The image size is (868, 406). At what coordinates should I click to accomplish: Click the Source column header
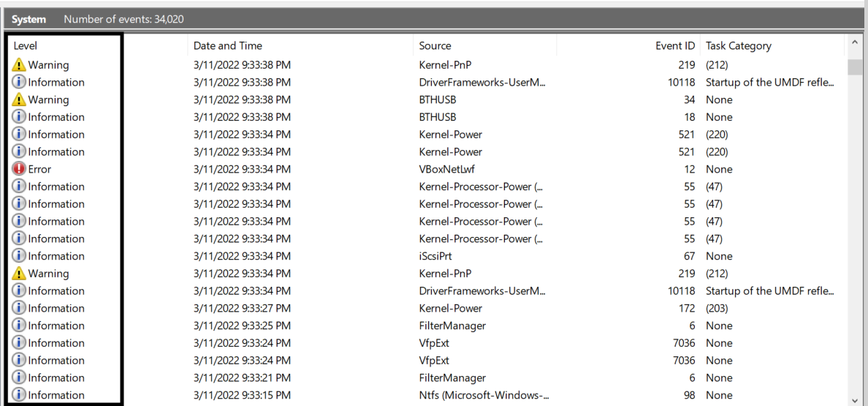tap(435, 45)
